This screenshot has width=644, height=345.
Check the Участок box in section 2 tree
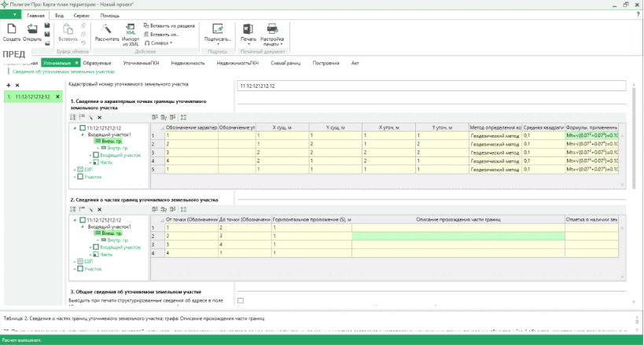pyautogui.click(x=80, y=270)
